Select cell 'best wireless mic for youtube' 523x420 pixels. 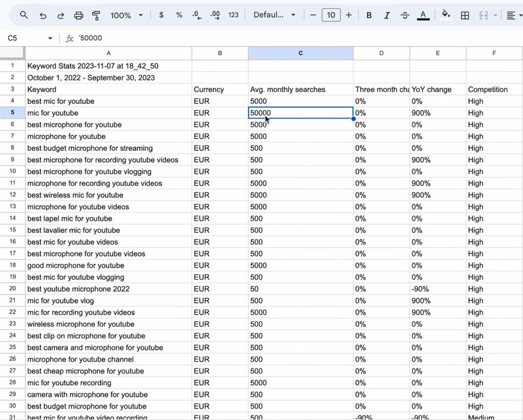[108, 195]
